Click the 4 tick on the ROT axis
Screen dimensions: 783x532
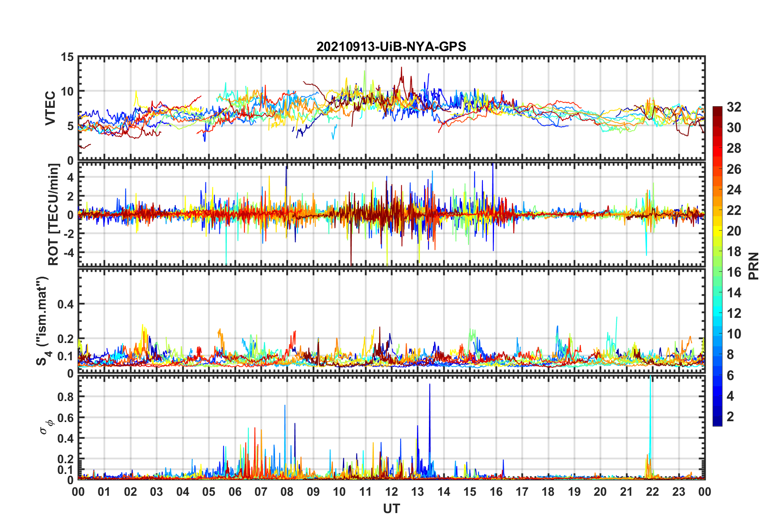pyautogui.click(x=70, y=177)
